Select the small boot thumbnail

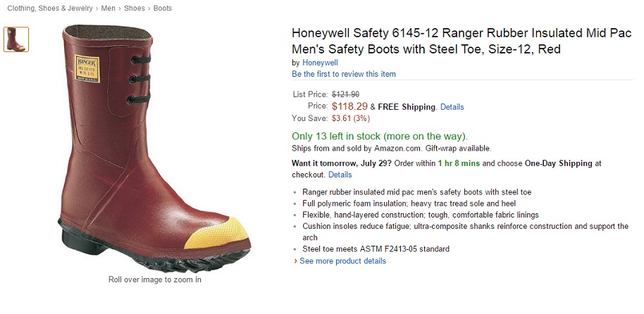click(16, 39)
